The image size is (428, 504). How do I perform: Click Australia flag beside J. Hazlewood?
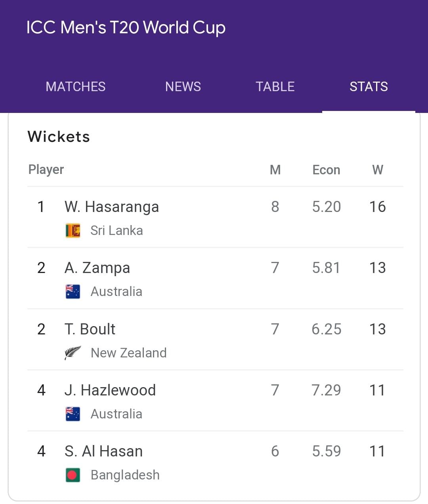(73, 414)
